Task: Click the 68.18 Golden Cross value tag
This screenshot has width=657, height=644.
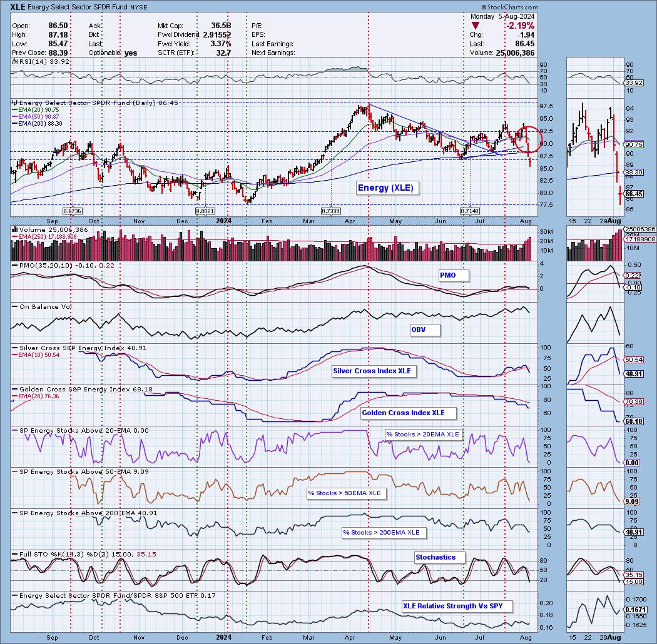Action: tap(634, 421)
